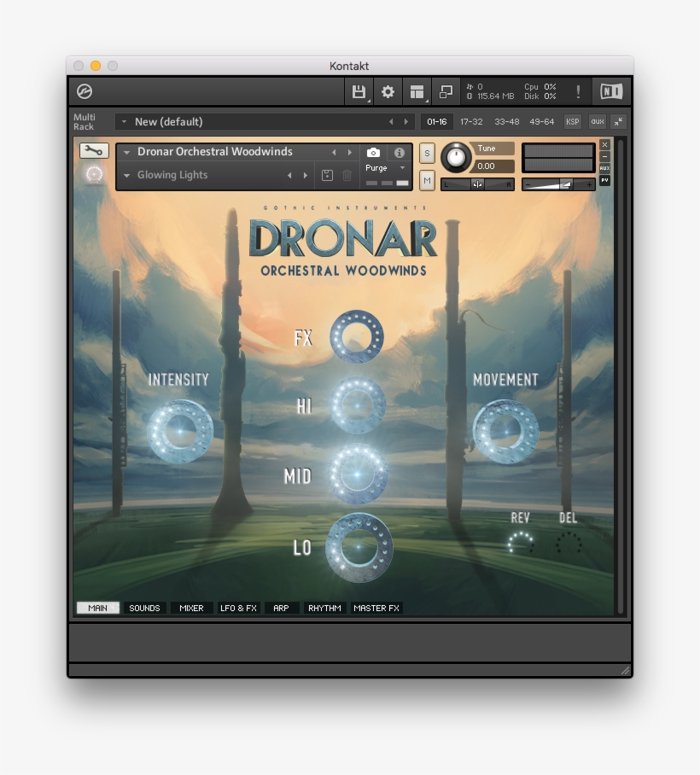The image size is (700, 775).
Task: Remove instrument with the X button
Action: [604, 145]
